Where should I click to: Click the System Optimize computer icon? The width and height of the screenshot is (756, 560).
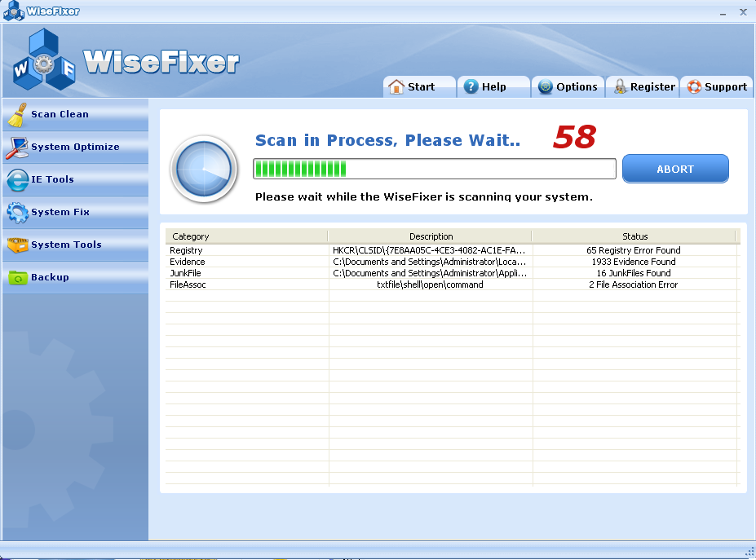click(16, 148)
